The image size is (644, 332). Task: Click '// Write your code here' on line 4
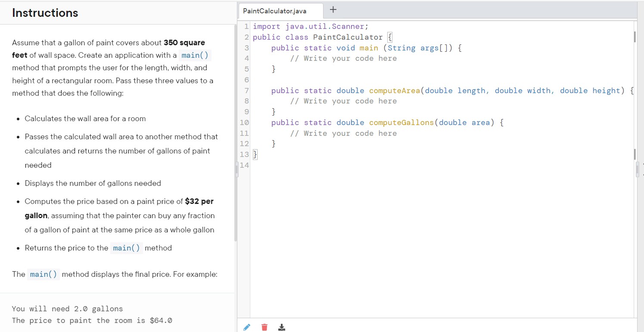[343, 58]
